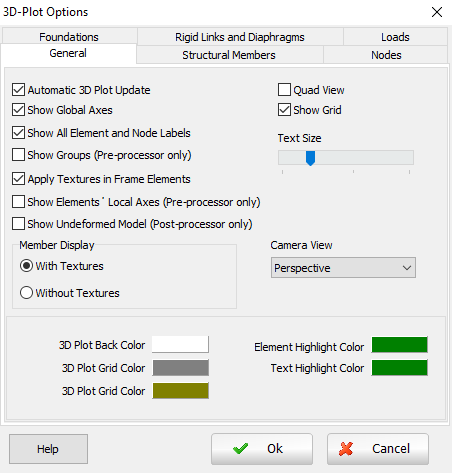Click the Text Size slider handle
This screenshot has width=452, height=473.
pos(310,158)
